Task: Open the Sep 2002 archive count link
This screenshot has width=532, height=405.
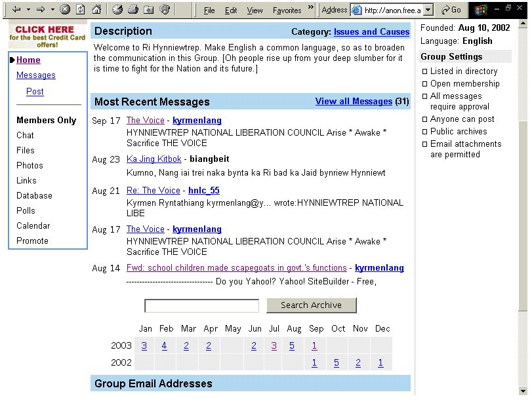Action: pos(314,363)
